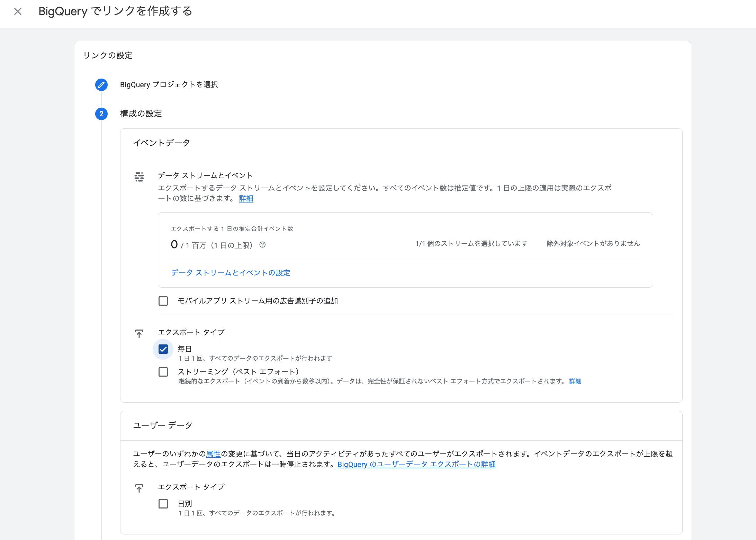The image size is (756, 540).
Task: Click the 日別 option label
Action: (185, 504)
